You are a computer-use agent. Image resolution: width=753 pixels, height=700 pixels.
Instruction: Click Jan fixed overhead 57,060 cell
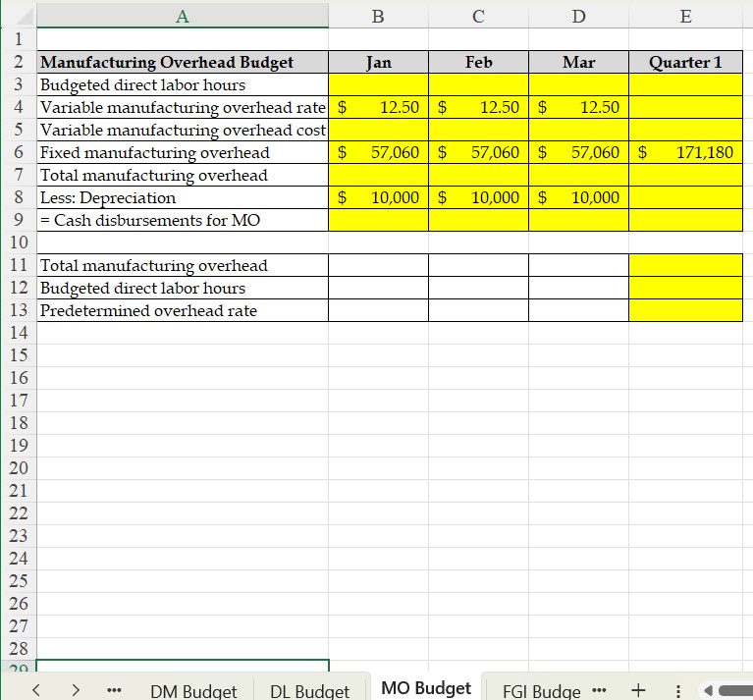coord(378,152)
